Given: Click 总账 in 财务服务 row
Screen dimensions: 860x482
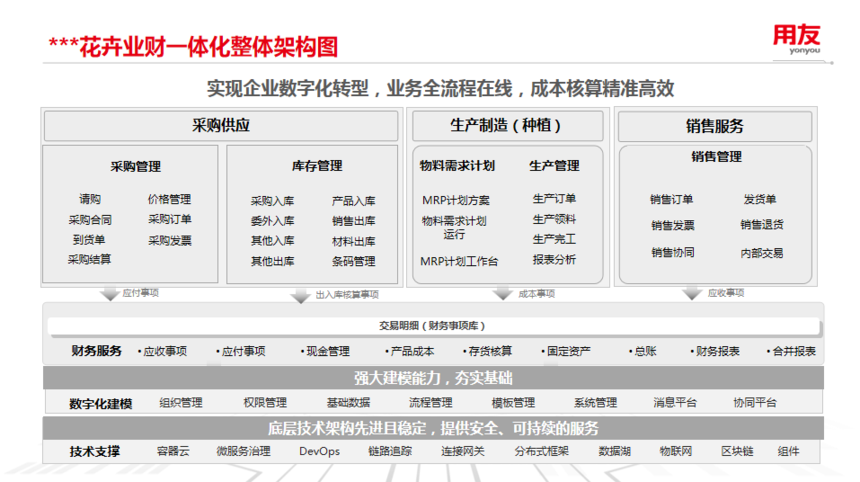Looking at the screenshot, I should point(646,351).
